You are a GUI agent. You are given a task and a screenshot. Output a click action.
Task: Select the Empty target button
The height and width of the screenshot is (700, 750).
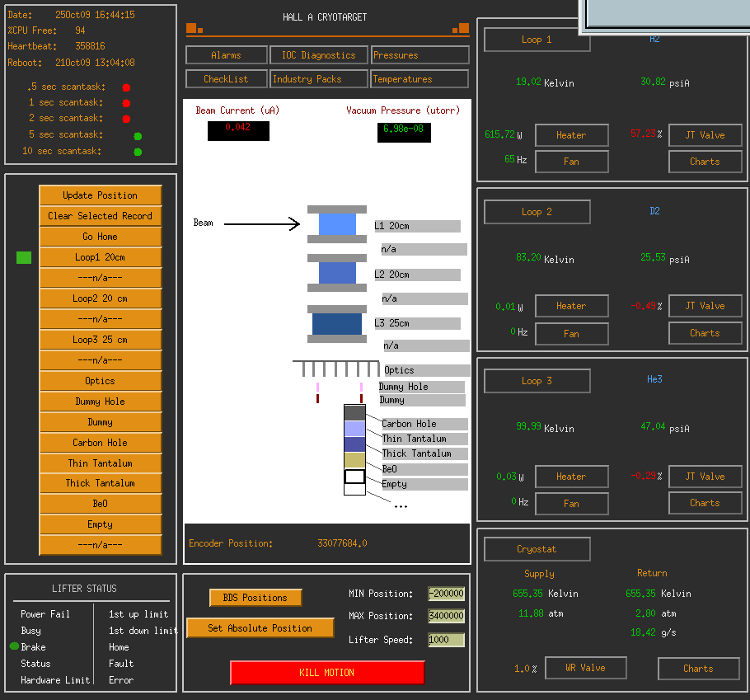pyautogui.click(x=101, y=524)
